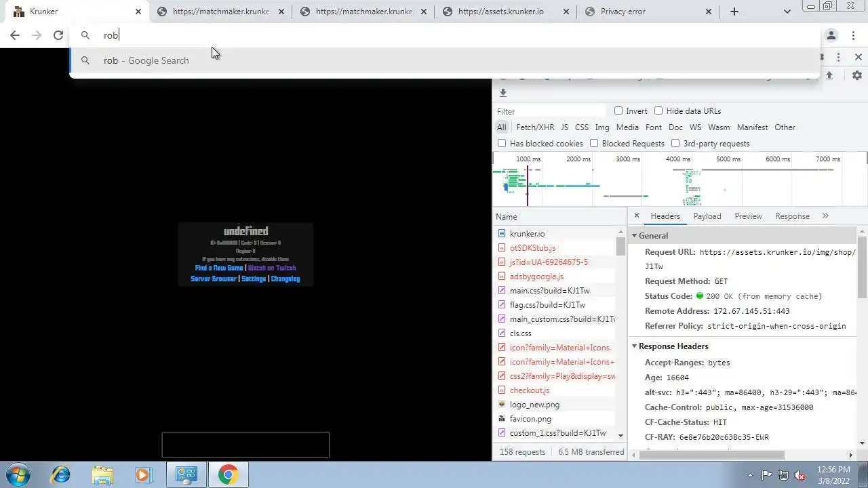Open the Chrome profile avatar menu
Image resolution: width=868 pixels, height=488 pixels.
831,35
